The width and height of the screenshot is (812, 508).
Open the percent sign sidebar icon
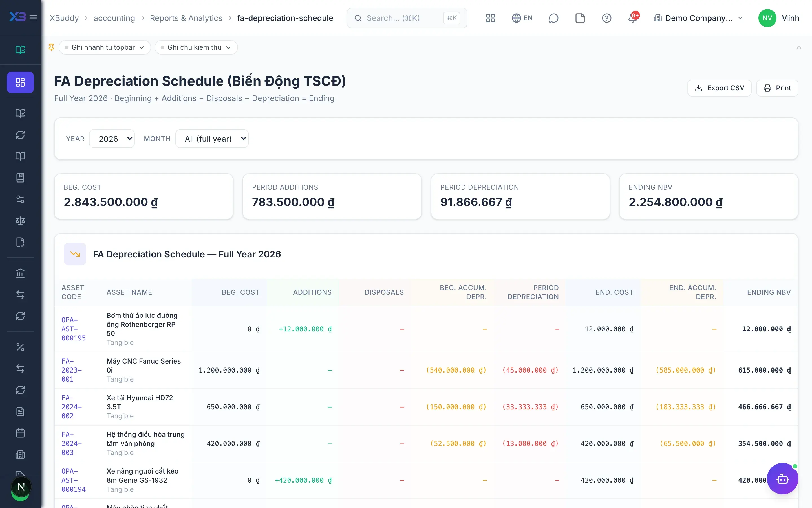point(20,347)
